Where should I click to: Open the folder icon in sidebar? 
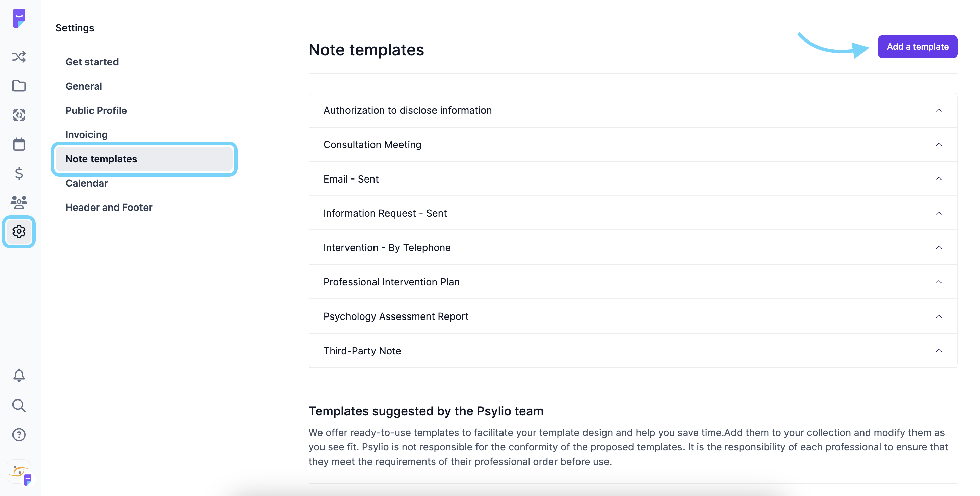click(19, 86)
